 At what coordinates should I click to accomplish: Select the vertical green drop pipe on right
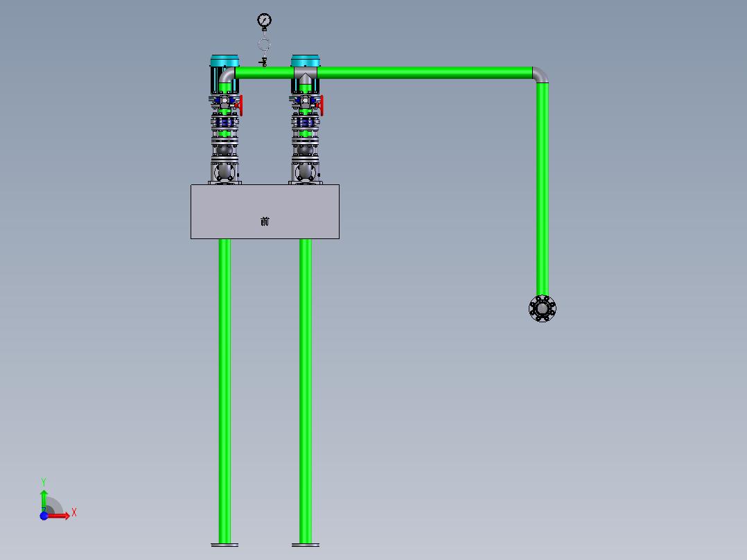click(542, 189)
